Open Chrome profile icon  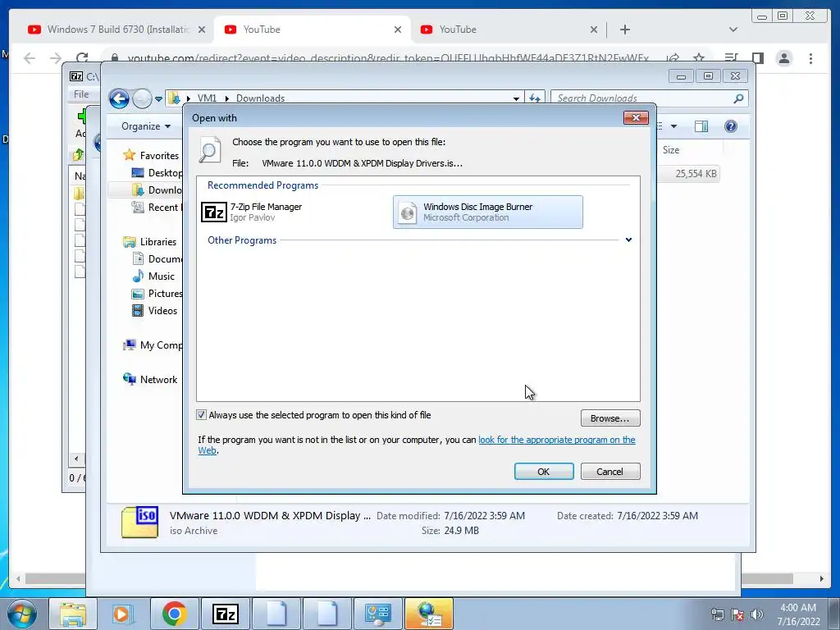point(783,58)
